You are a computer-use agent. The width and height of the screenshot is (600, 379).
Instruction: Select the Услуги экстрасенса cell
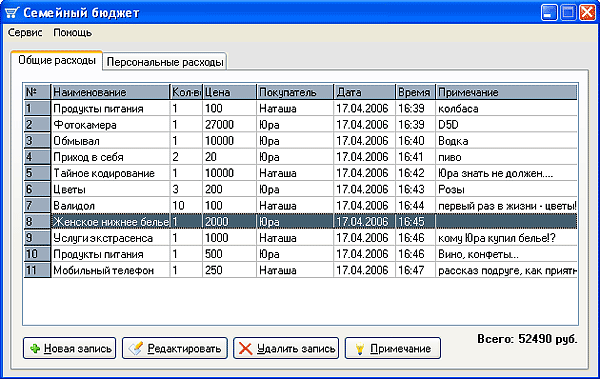coord(110,238)
